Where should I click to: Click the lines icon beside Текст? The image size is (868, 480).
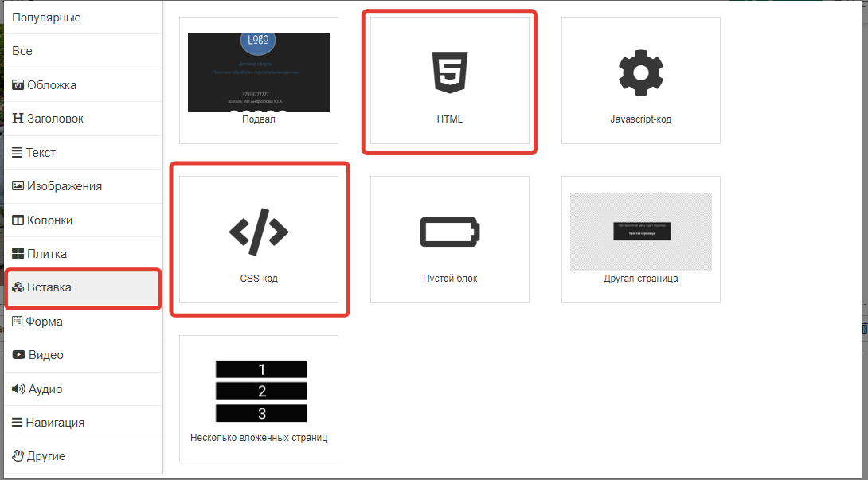point(18,152)
